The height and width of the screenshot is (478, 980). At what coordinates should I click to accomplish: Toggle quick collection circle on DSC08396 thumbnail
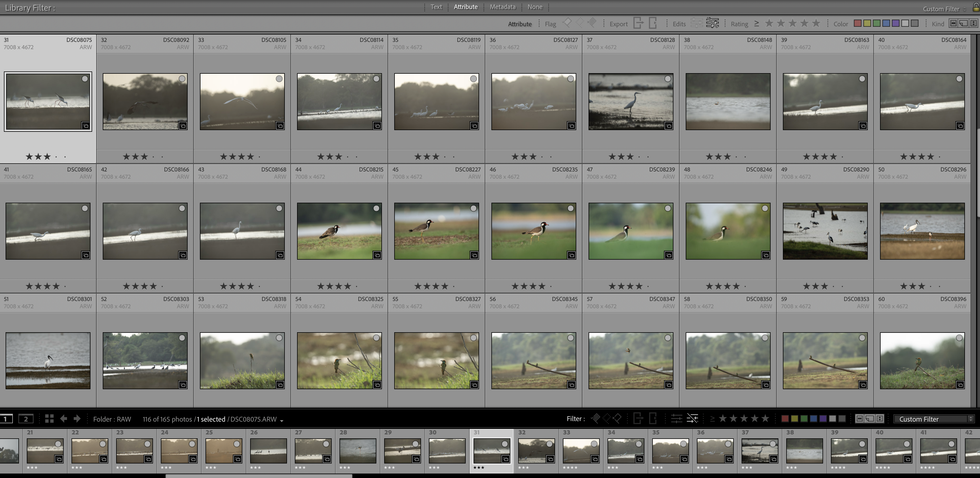click(x=959, y=338)
